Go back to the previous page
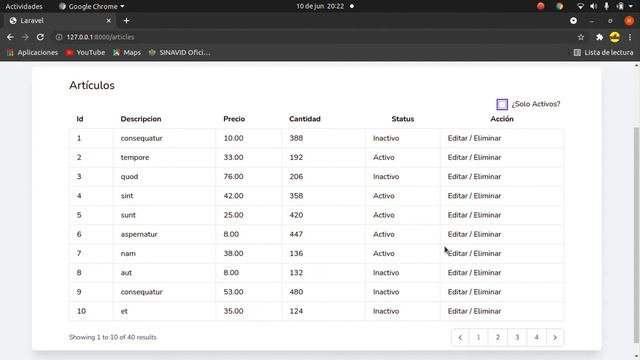The width and height of the screenshot is (640, 360). click(10, 37)
